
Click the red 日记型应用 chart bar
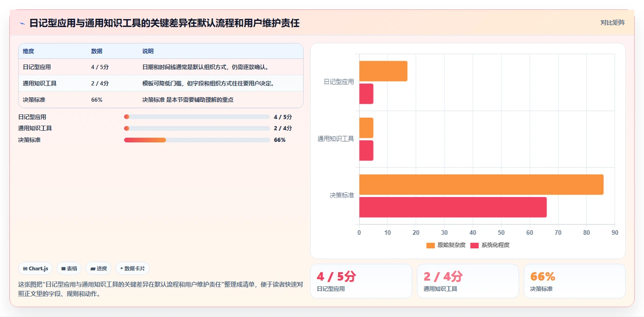coord(366,94)
